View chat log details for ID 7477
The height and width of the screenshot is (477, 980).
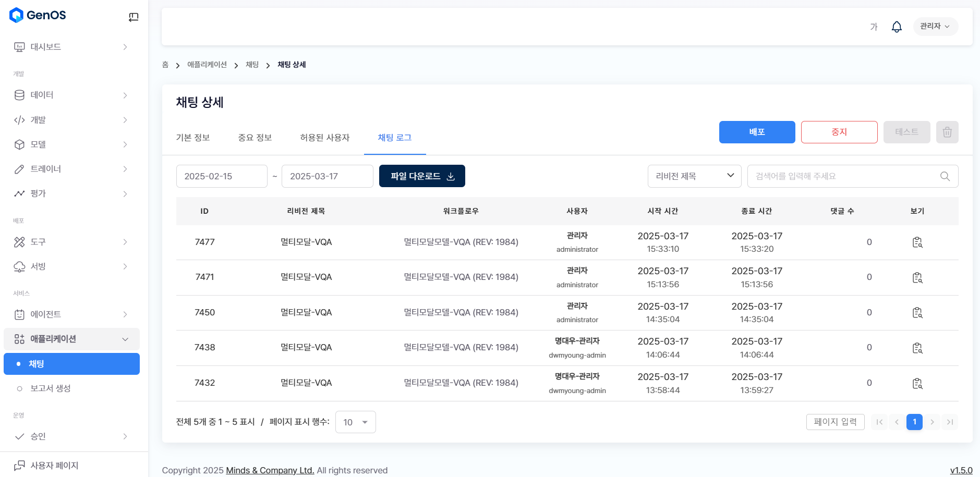click(x=917, y=242)
